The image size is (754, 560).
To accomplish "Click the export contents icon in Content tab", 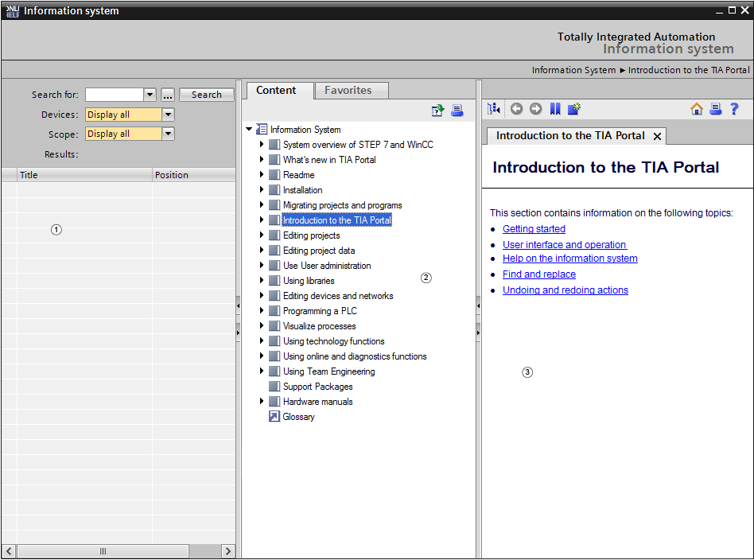I will [437, 111].
